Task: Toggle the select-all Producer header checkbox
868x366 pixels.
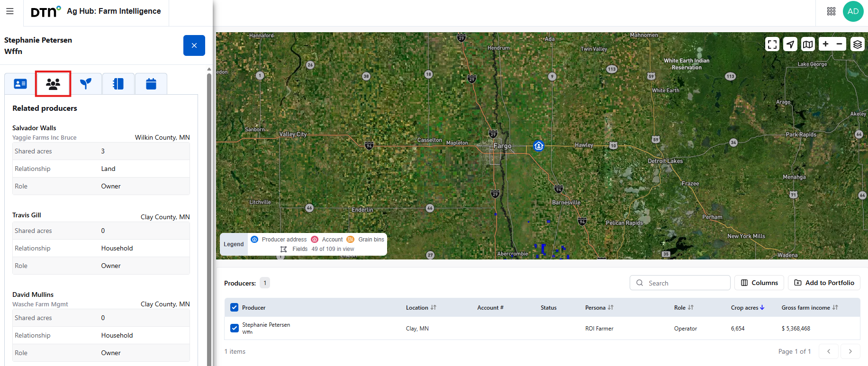Action: pyautogui.click(x=234, y=307)
